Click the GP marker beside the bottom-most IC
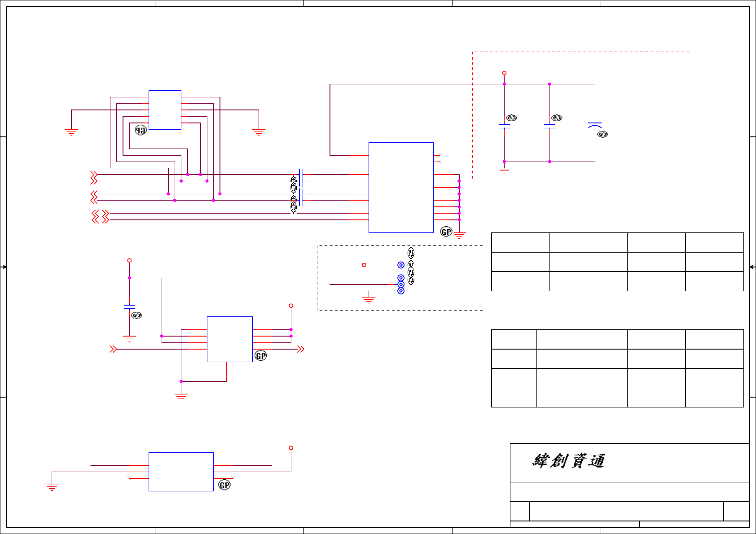This screenshot has height=534, width=756. coord(224,485)
